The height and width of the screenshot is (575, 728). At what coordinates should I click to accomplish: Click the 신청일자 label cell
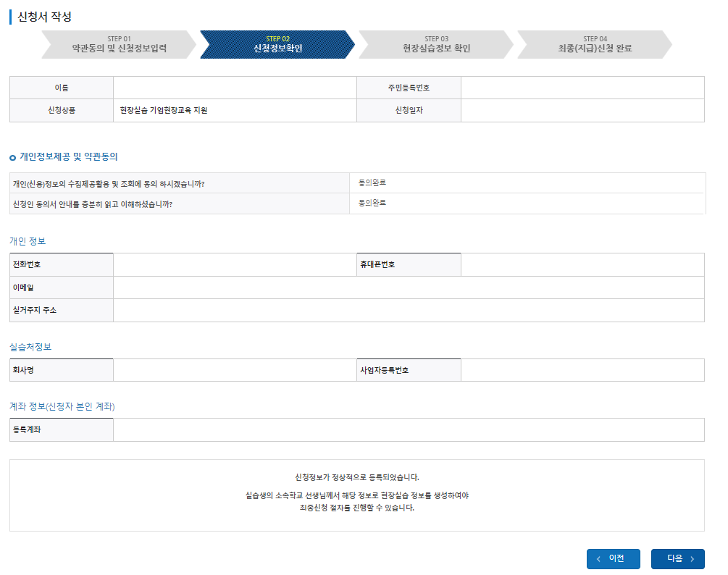409,111
